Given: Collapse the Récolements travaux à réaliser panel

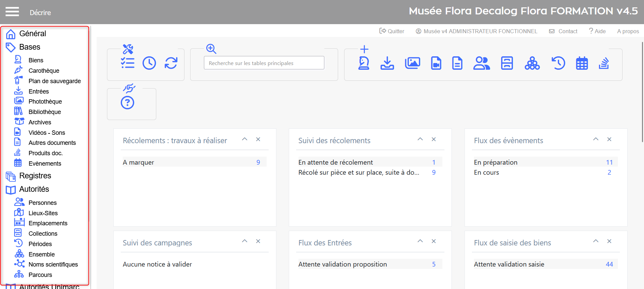Looking at the screenshot, I should pyautogui.click(x=245, y=139).
